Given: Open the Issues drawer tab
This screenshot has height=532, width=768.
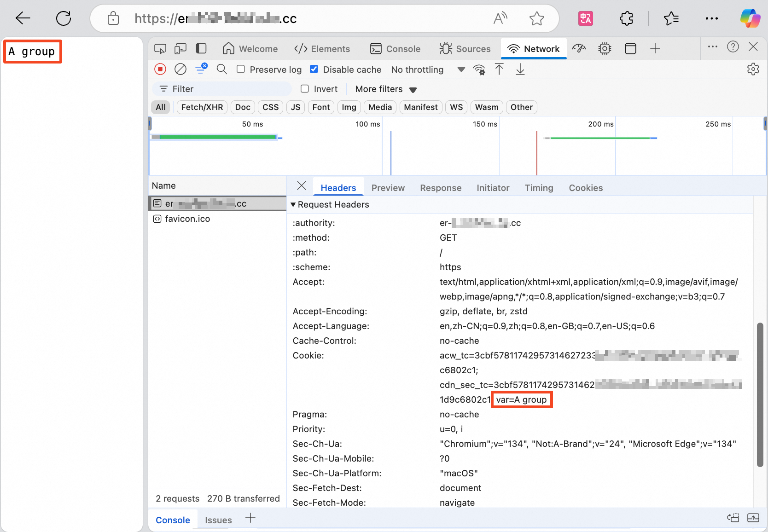Looking at the screenshot, I should pyautogui.click(x=218, y=520).
